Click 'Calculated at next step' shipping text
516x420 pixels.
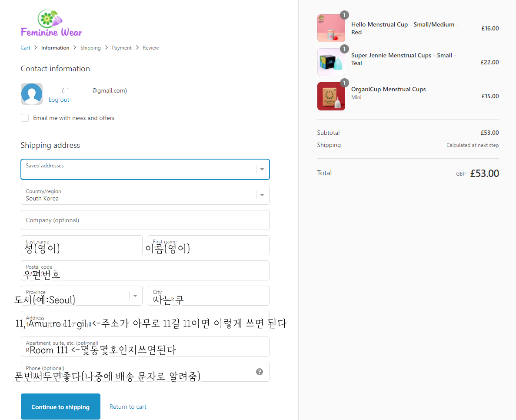[473, 145]
